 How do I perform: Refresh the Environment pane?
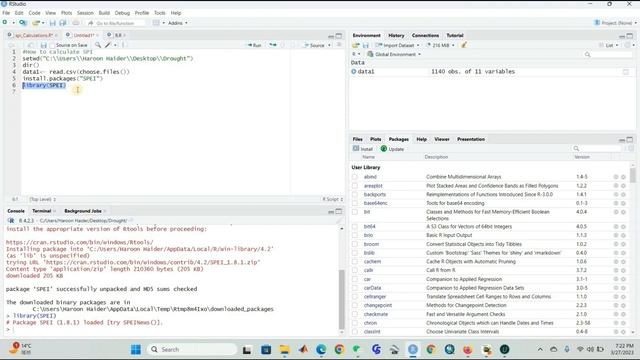(x=627, y=45)
